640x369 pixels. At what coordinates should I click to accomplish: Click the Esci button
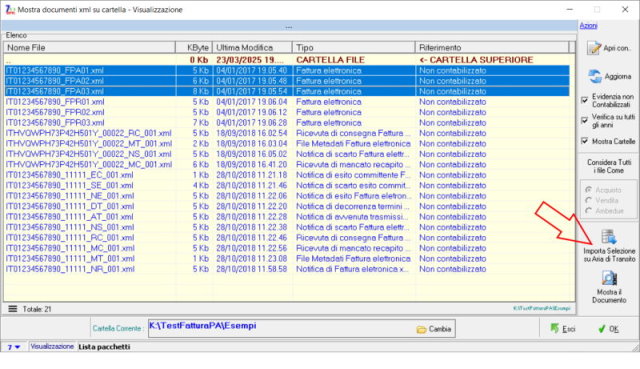(563, 329)
